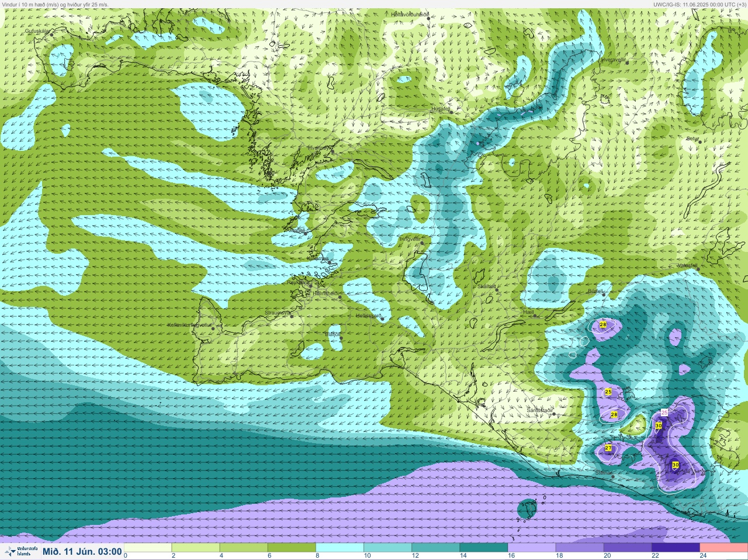Viewport: 748px width, 560px height.
Task: Click the Holtavörðuheiði station label
Action: pos(410,14)
